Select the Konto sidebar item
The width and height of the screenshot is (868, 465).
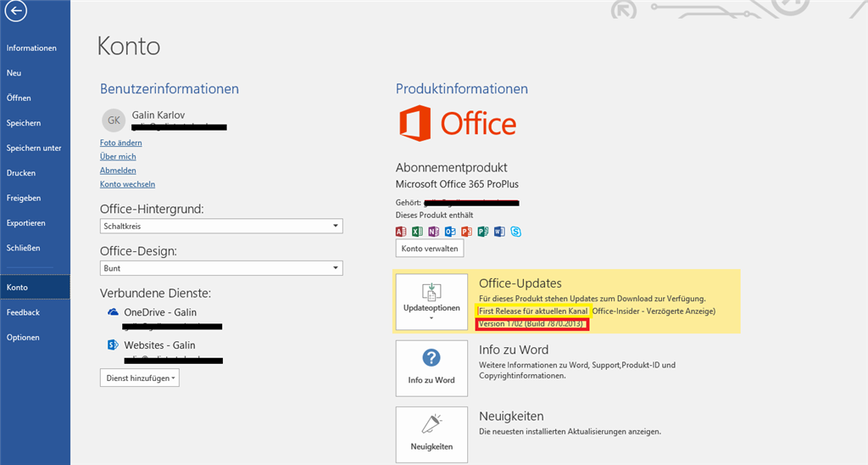coord(35,287)
